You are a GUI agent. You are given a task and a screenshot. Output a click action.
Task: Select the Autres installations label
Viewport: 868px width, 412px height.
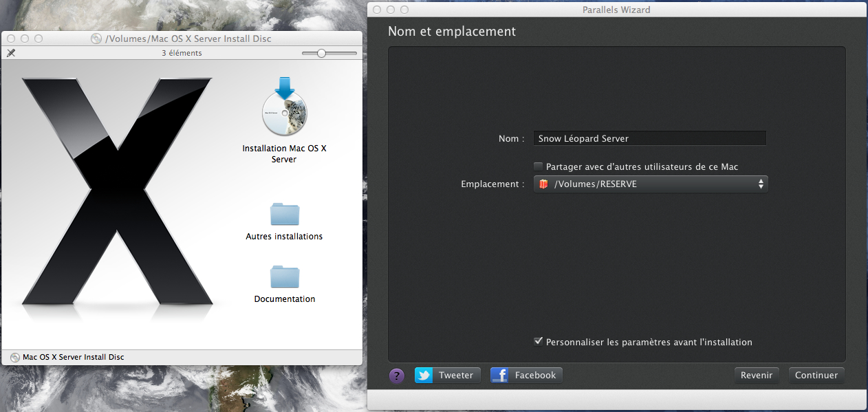click(284, 237)
